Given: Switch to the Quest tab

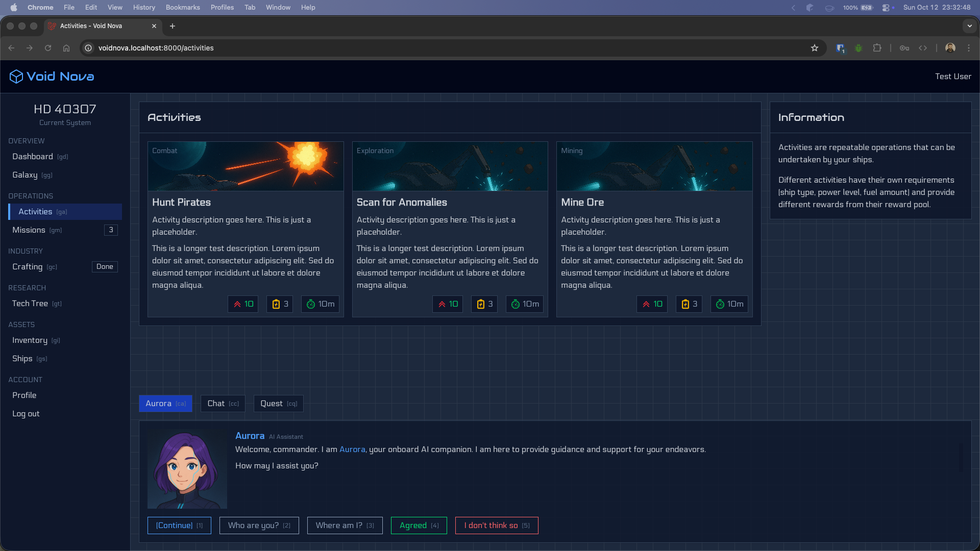Looking at the screenshot, I should [278, 404].
